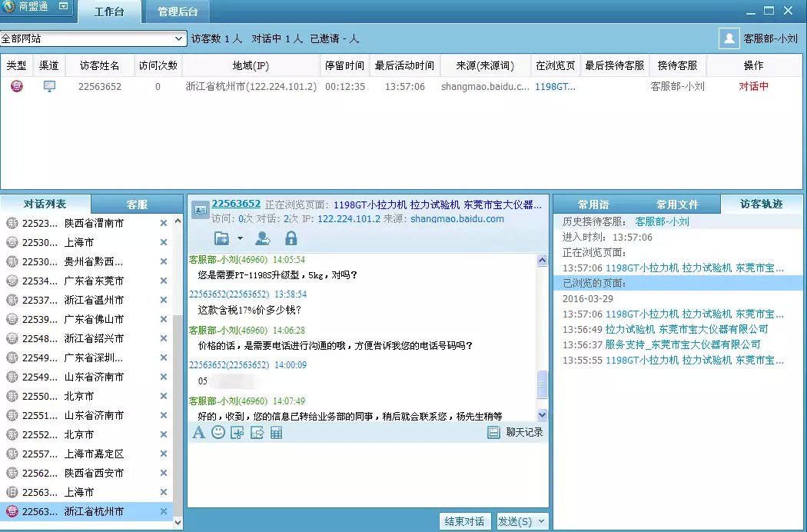Click the transfer conversation person icon
The height and width of the screenshot is (532, 807).
tap(263, 238)
